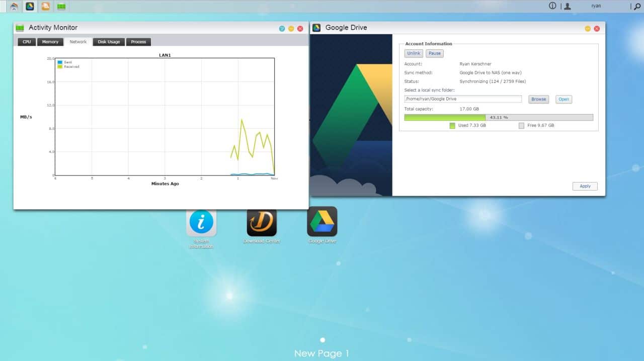
Task: Open the ryan user account menu
Action: pos(596,6)
